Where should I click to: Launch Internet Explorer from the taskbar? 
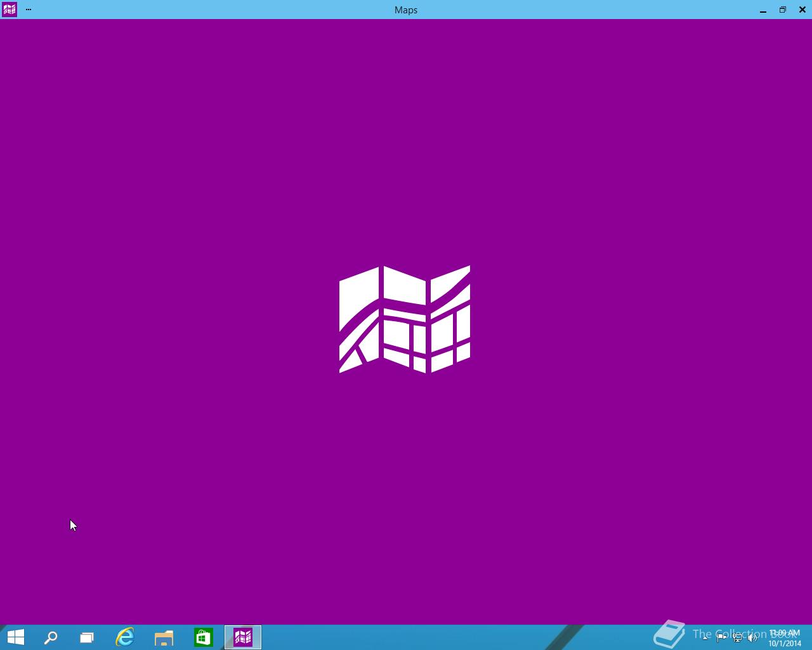125,637
